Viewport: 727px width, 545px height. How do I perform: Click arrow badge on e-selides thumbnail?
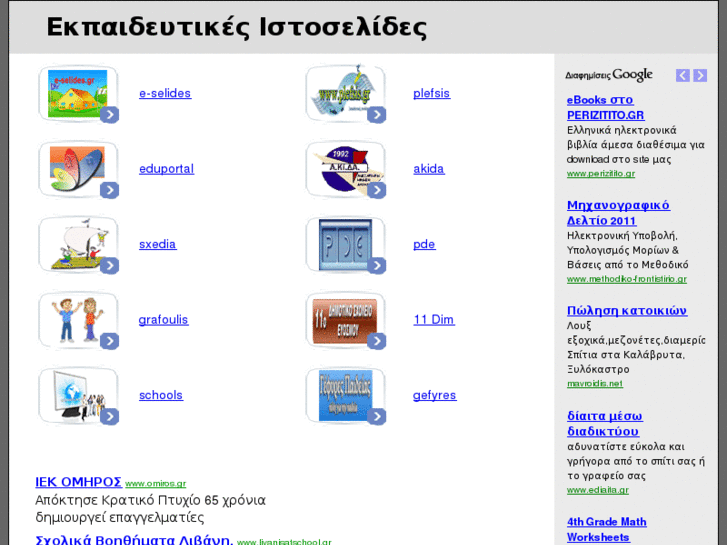(109, 115)
